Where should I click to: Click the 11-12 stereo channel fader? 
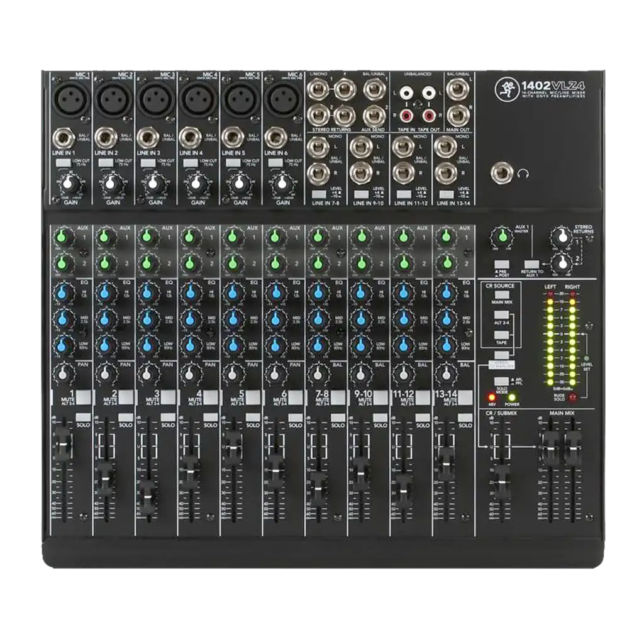(403, 491)
